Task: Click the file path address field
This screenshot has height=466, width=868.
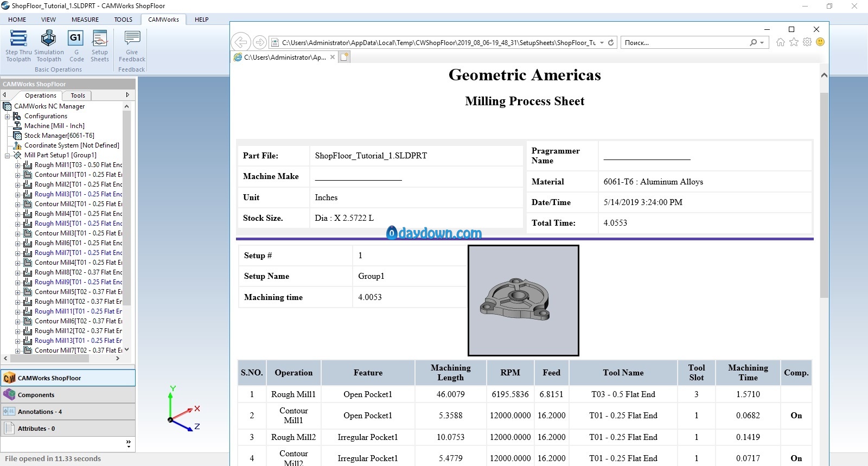Action: click(x=438, y=42)
